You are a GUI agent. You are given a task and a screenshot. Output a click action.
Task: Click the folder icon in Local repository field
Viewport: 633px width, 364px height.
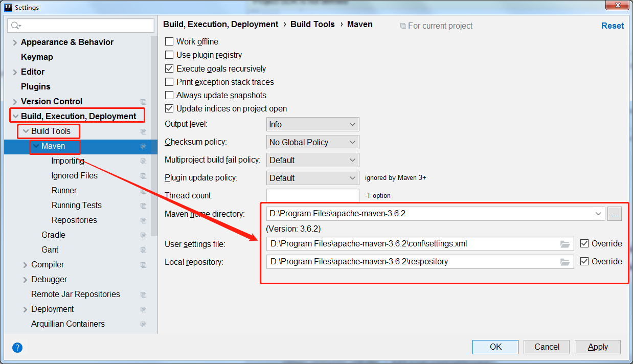tap(564, 262)
